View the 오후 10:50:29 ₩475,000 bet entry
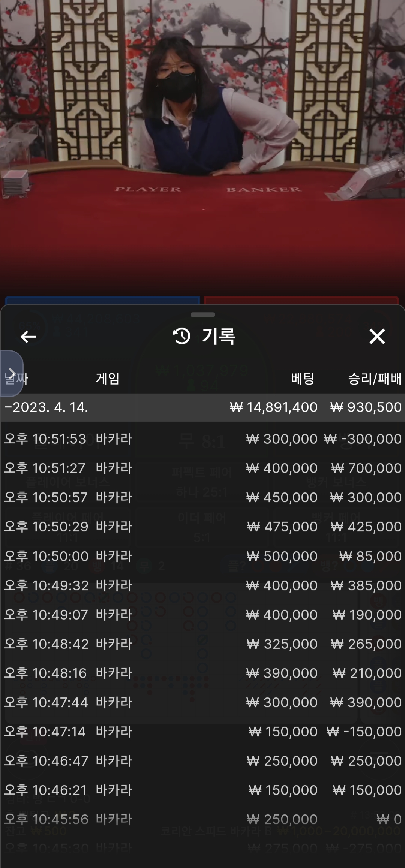 pyautogui.click(x=202, y=527)
